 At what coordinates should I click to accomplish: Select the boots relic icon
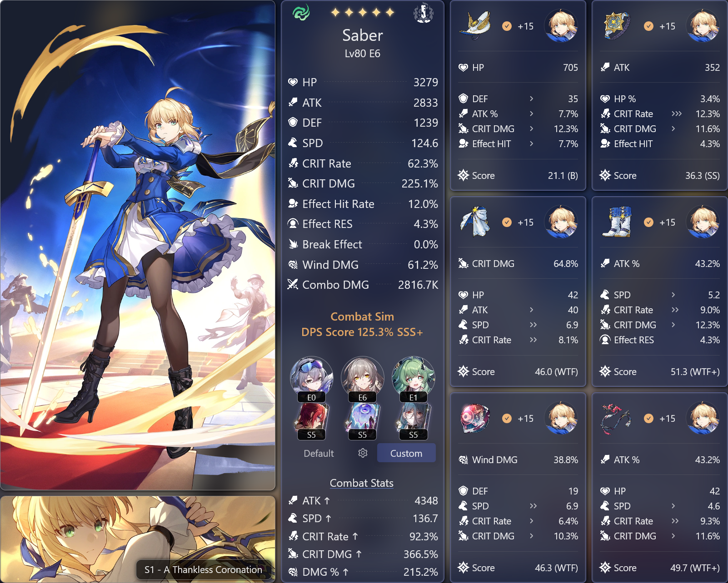coord(617,222)
